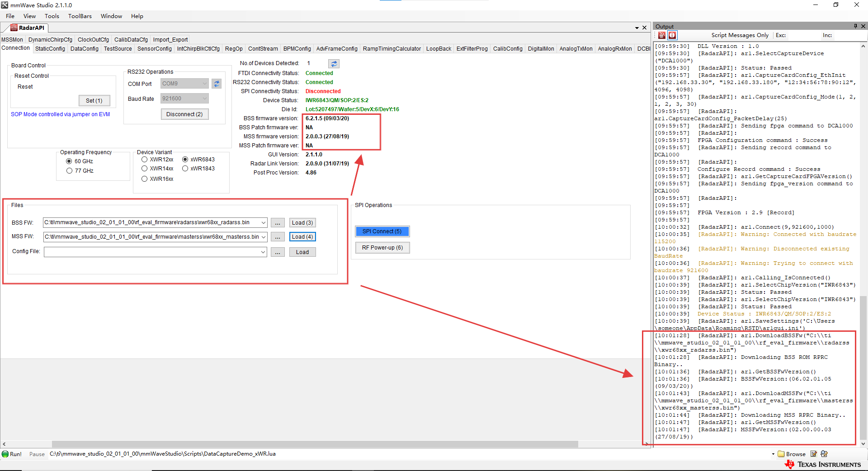Refresh the number of devices detected
This screenshot has height=471, width=868.
(334, 64)
